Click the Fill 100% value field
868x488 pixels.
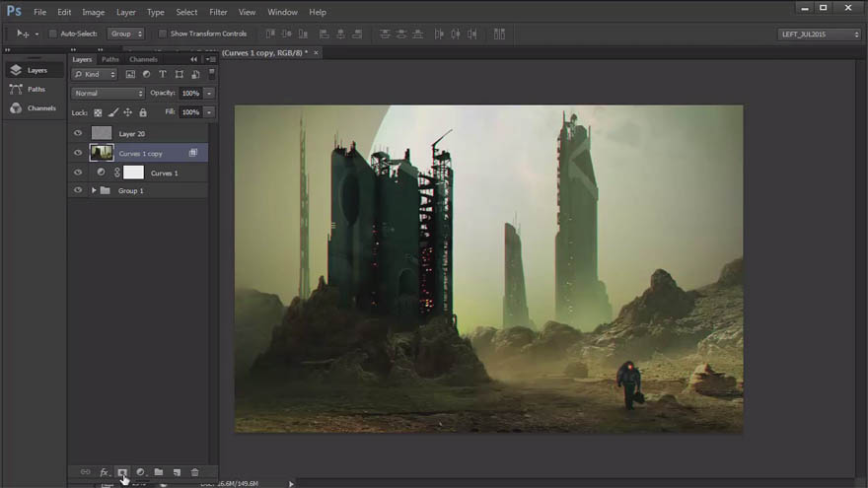click(x=191, y=111)
